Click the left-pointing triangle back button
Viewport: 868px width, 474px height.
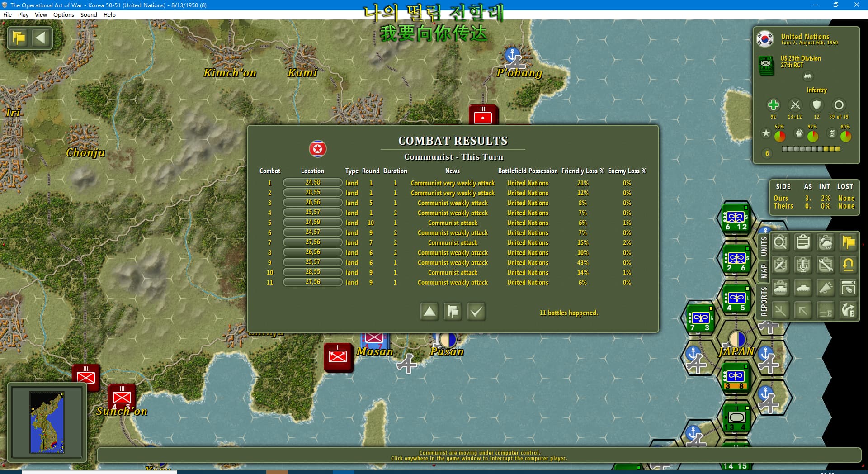click(x=41, y=38)
